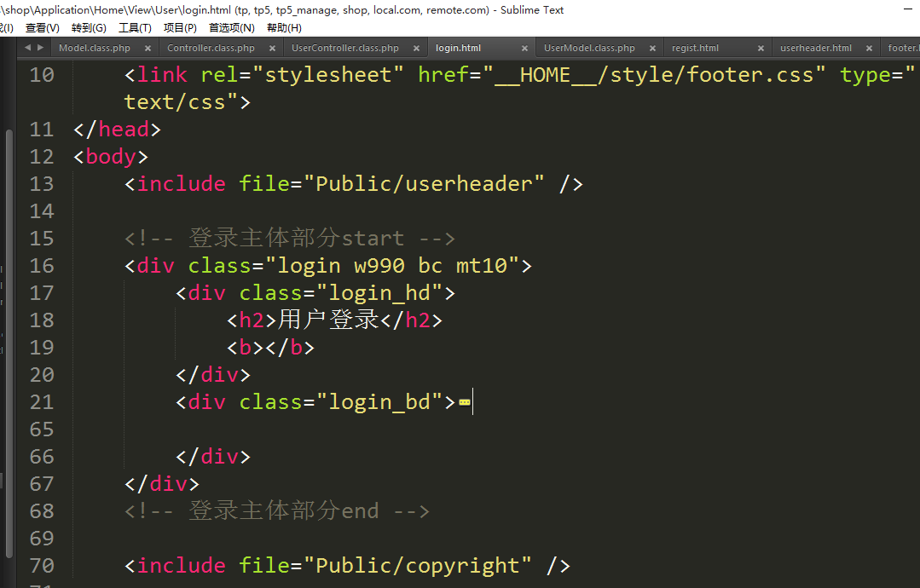The width and height of the screenshot is (920, 588).
Task: Switch to the UserModel.class.php tab
Action: point(589,49)
